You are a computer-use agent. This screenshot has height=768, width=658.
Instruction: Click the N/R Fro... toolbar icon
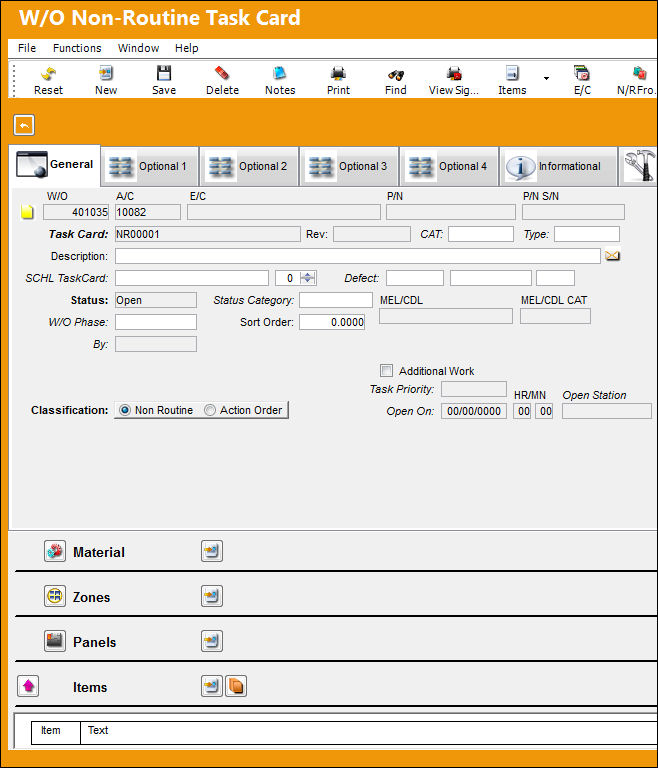[x=636, y=81]
